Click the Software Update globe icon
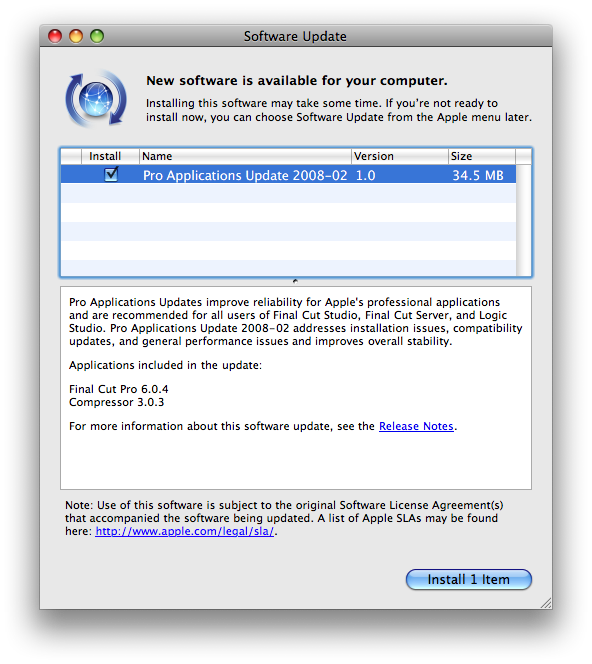592x664 pixels. 96,99
